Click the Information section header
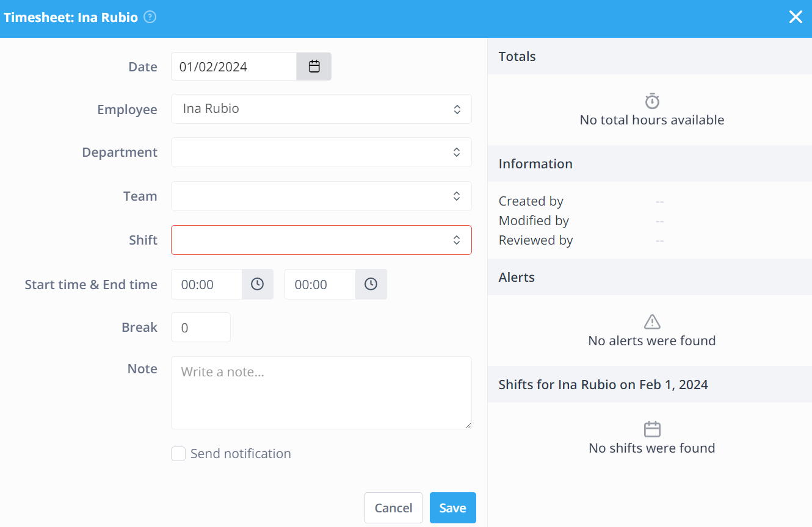The image size is (812, 527). 535,163
